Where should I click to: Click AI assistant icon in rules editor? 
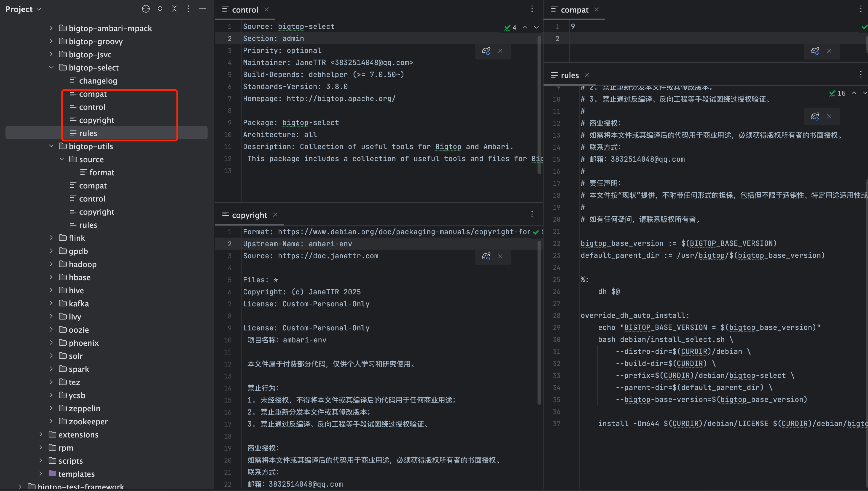tap(815, 116)
